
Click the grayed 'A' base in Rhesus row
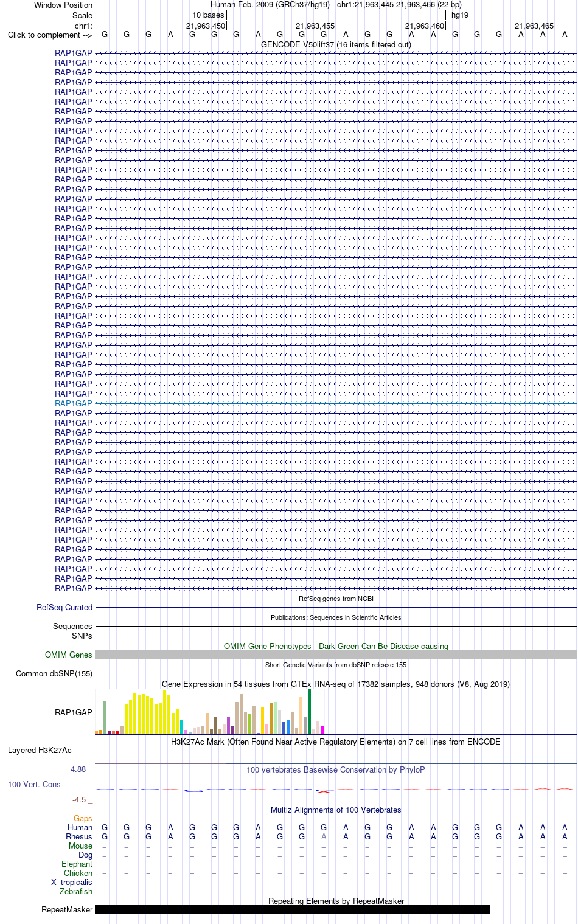[x=324, y=836]
